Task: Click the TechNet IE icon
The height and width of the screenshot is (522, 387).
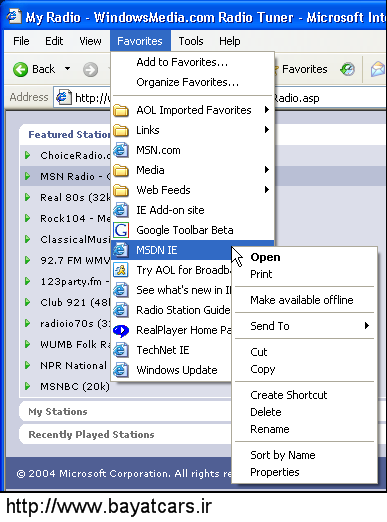Action: [121, 350]
